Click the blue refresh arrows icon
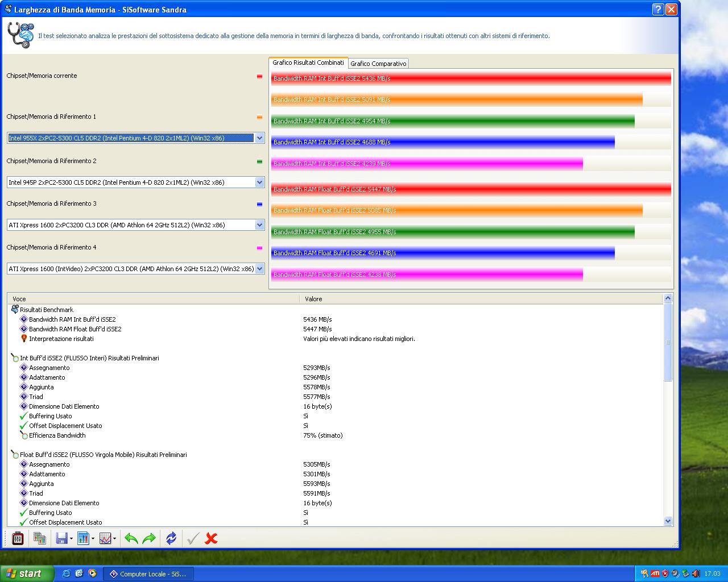The height and width of the screenshot is (582, 728). pos(171,538)
